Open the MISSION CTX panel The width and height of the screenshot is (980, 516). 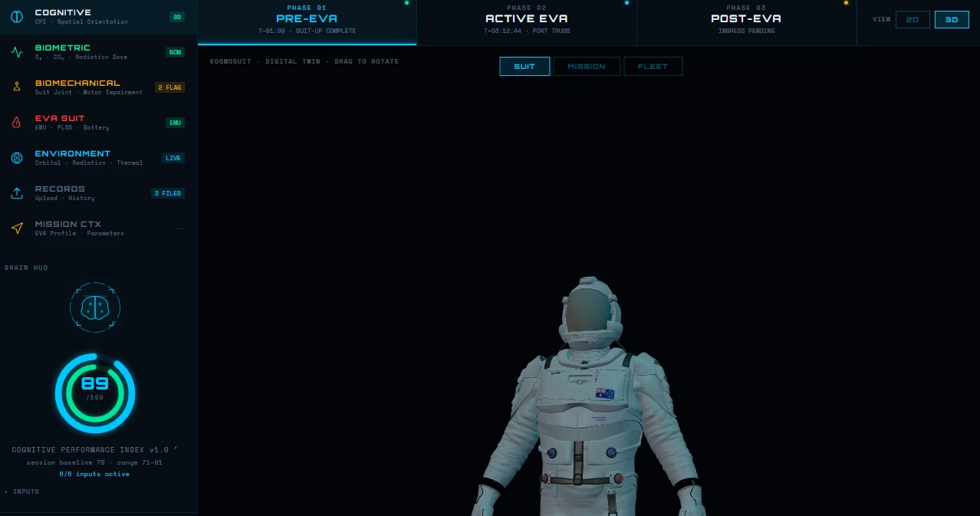98,228
